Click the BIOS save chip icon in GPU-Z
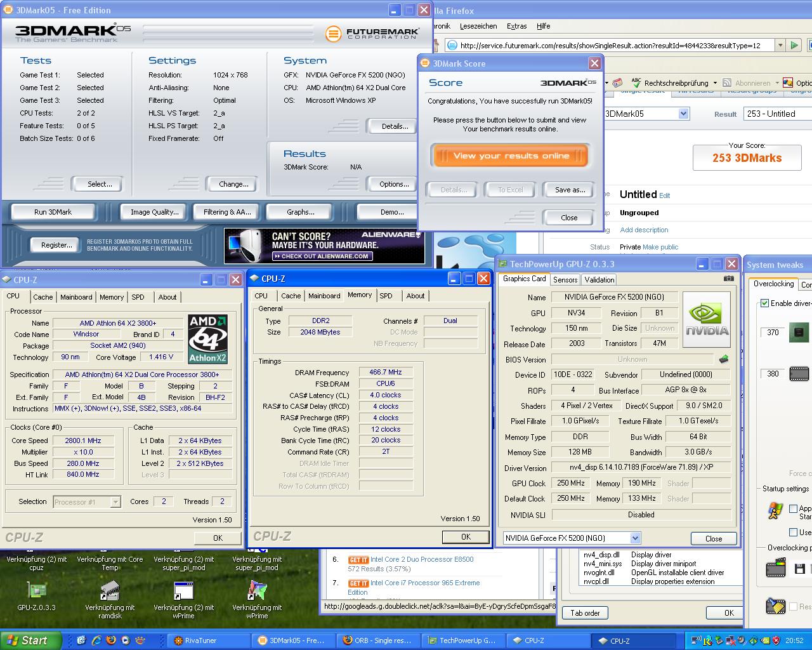 coord(723,359)
